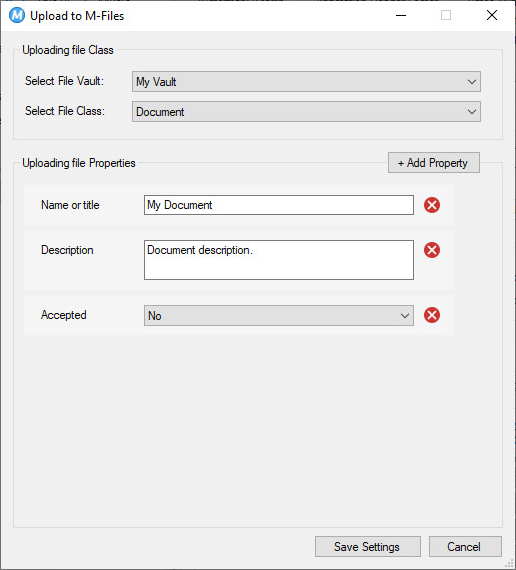Screen dimensions: 516x570
Task: Cancel the upload settings dialog
Action: (465, 547)
